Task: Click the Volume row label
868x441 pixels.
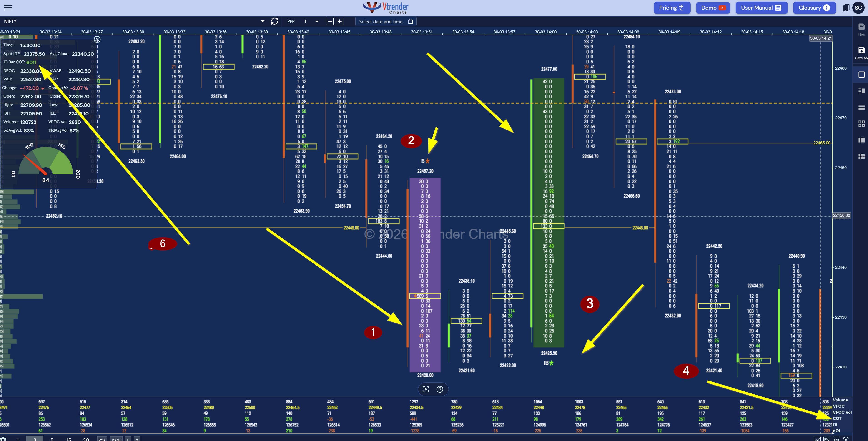Action: click(x=840, y=400)
